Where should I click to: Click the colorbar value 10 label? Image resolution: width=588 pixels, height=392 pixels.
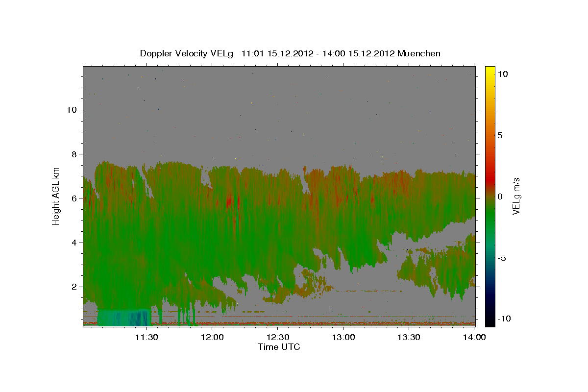pos(502,74)
